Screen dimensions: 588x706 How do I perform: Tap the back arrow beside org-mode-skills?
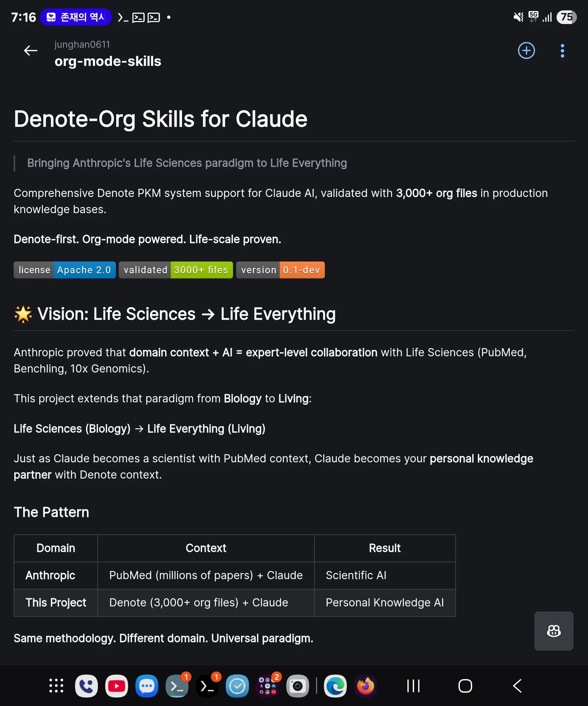point(31,51)
